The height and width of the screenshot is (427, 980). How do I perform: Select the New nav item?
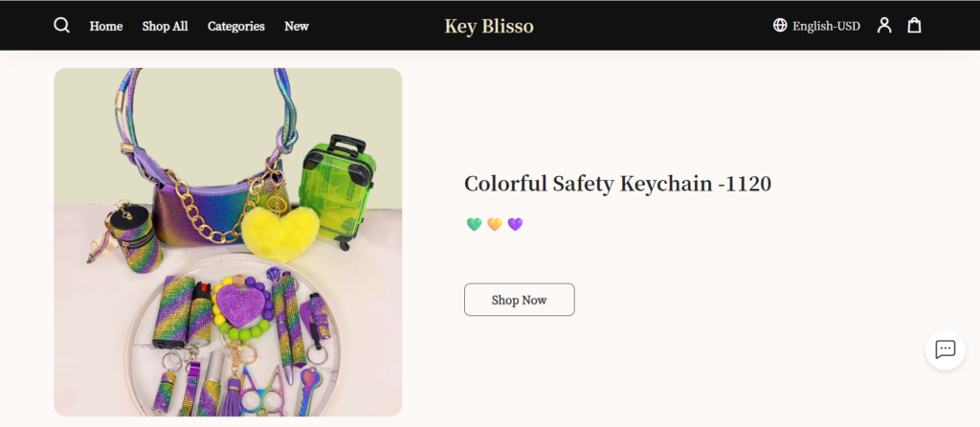(297, 26)
